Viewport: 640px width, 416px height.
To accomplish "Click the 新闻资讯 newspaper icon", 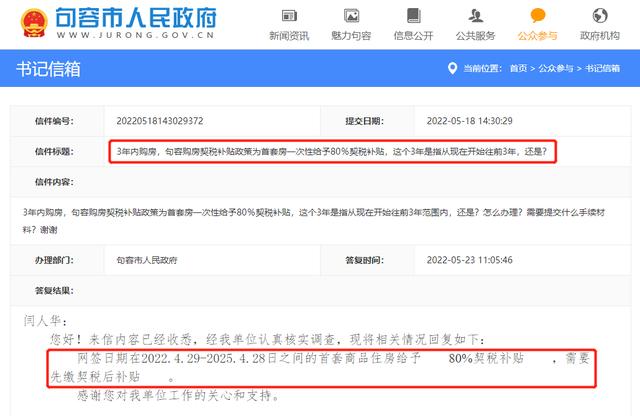I will [289, 16].
